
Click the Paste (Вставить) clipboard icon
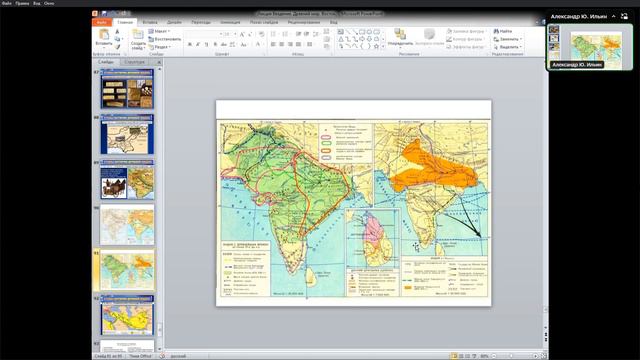click(104, 34)
